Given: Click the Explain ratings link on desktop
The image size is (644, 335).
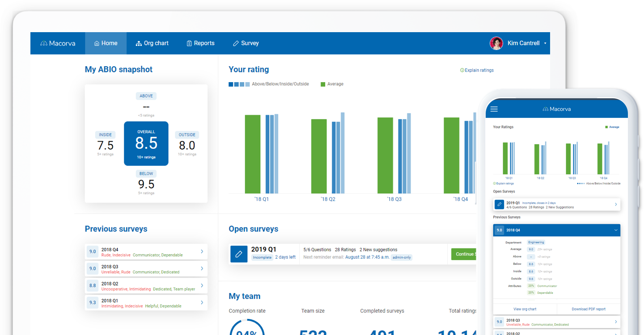Looking at the screenshot, I should pos(477,70).
